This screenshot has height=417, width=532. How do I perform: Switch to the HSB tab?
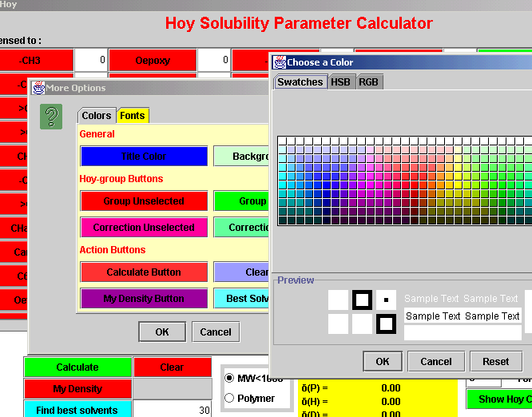point(340,82)
